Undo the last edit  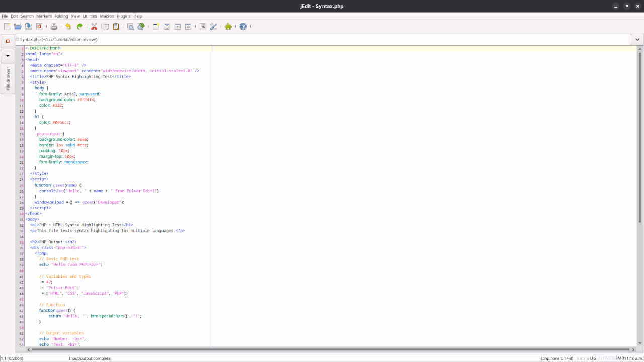[68, 27]
